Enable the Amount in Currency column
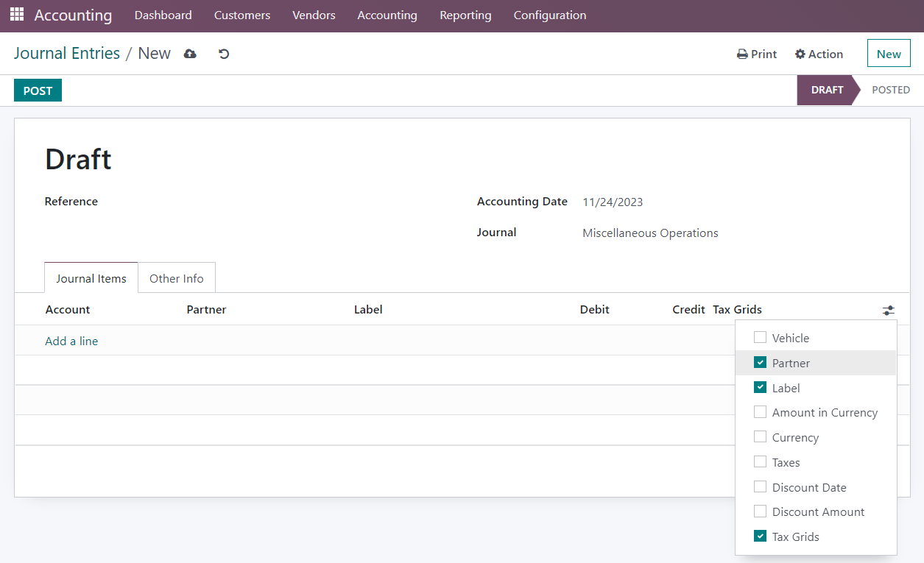 click(761, 412)
